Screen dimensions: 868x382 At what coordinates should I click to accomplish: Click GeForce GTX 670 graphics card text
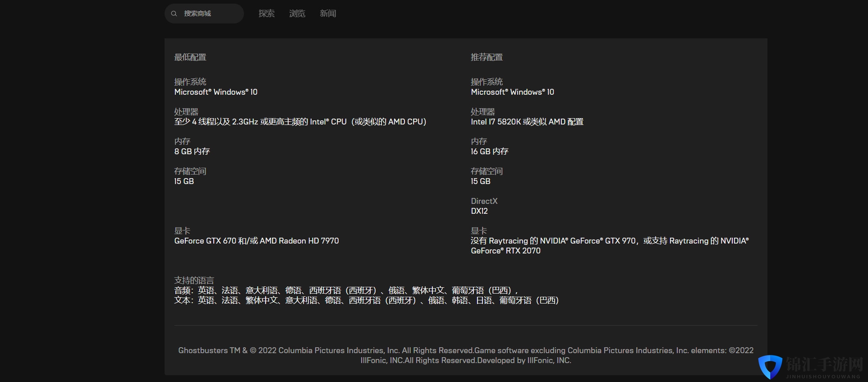pos(257,241)
